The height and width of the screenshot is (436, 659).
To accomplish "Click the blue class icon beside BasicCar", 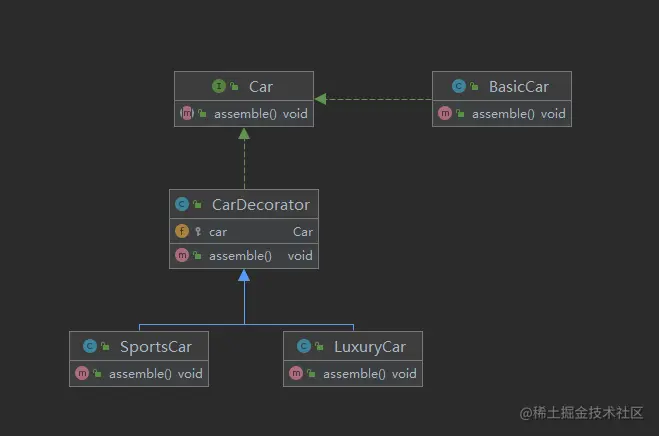I will (x=459, y=86).
